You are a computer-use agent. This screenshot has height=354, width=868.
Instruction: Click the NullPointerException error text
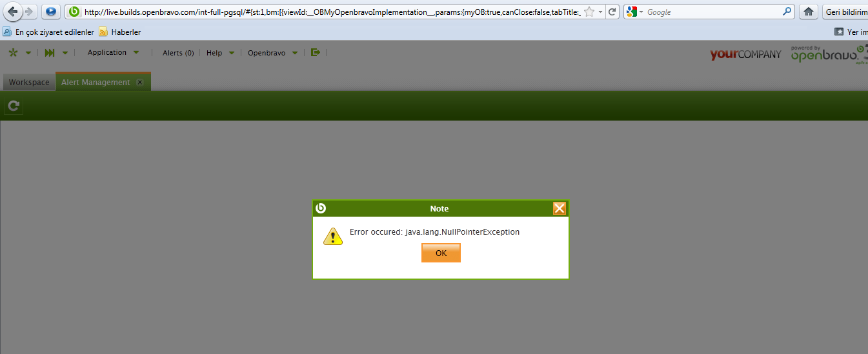tap(434, 232)
